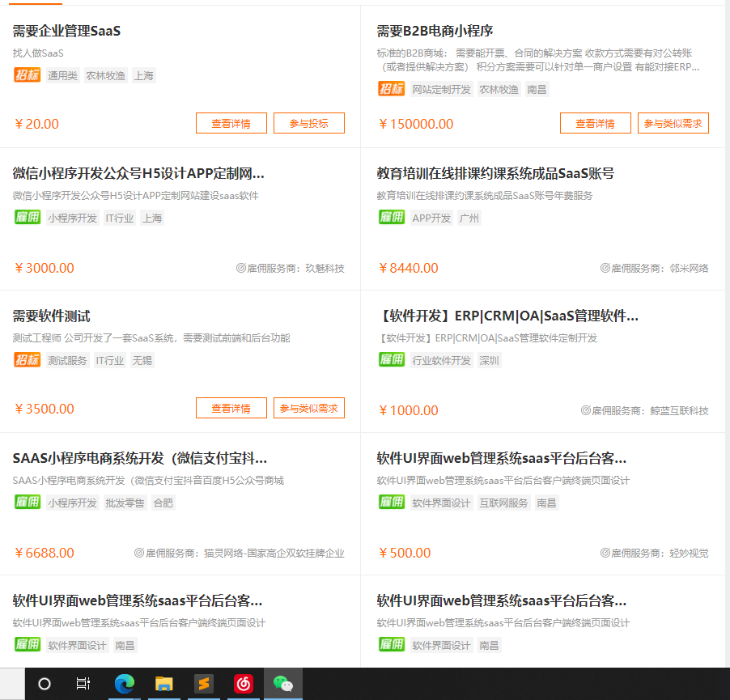This screenshot has width=730, height=700.
Task: Click 雇佣 badge on 轻妙视觉 ¥500.00 card
Action: click(x=392, y=503)
